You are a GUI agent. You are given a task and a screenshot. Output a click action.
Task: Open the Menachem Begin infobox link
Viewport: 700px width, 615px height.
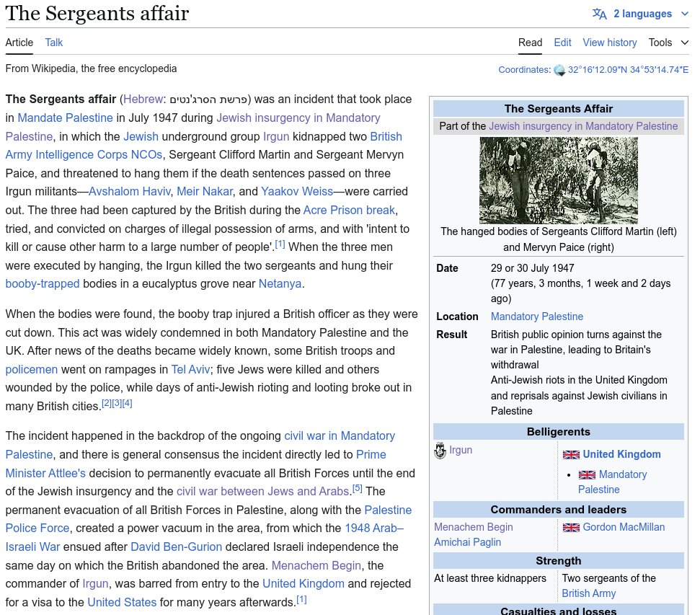[473, 527]
